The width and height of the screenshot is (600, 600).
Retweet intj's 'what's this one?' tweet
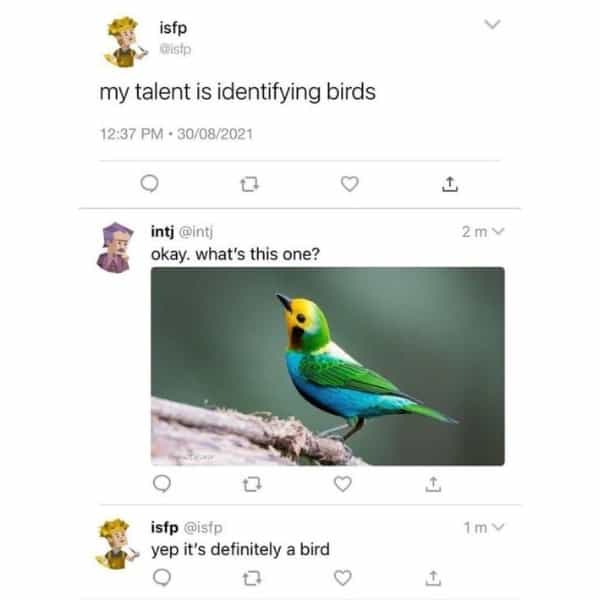252,484
